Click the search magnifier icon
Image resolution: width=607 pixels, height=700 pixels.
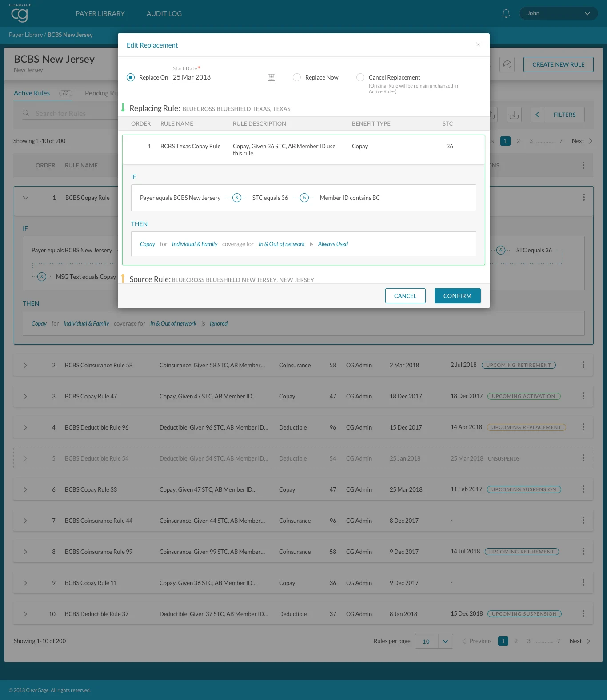coord(26,113)
